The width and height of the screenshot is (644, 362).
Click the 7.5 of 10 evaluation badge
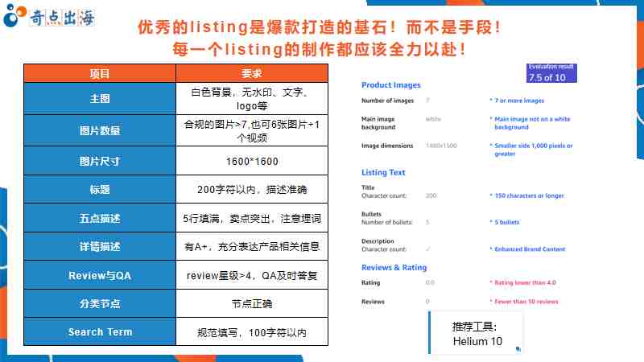coord(551,73)
